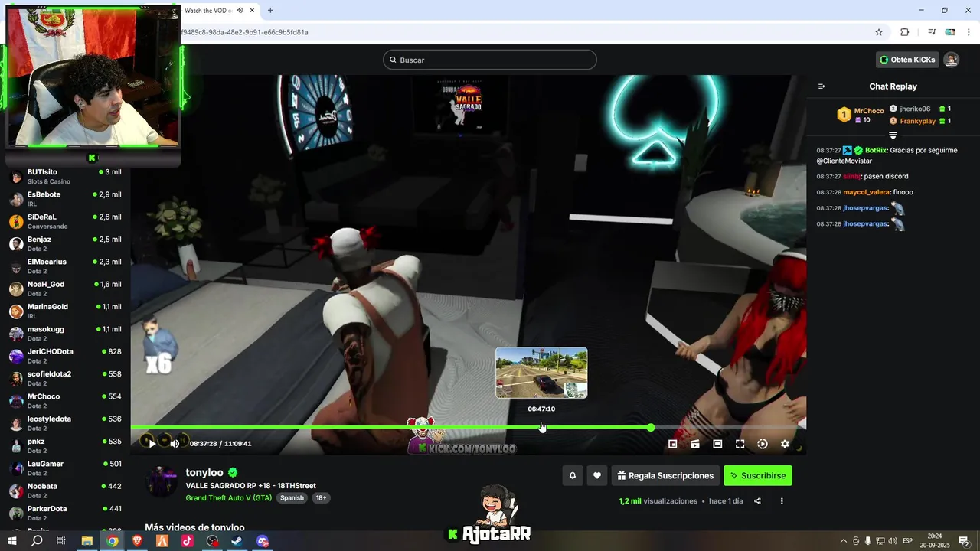
Task: Open TikTok app from taskbar
Action: 188,541
